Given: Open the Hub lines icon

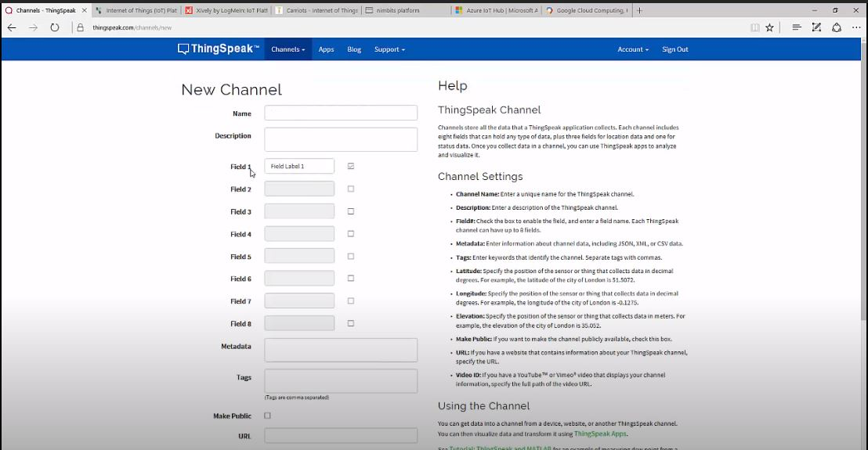Looking at the screenshot, I should (797, 27).
